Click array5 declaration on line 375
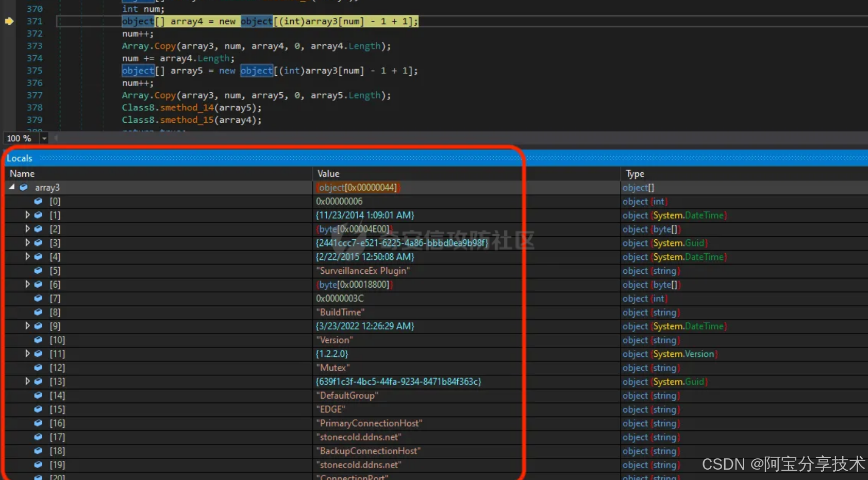The width and height of the screenshot is (868, 480). [x=187, y=71]
